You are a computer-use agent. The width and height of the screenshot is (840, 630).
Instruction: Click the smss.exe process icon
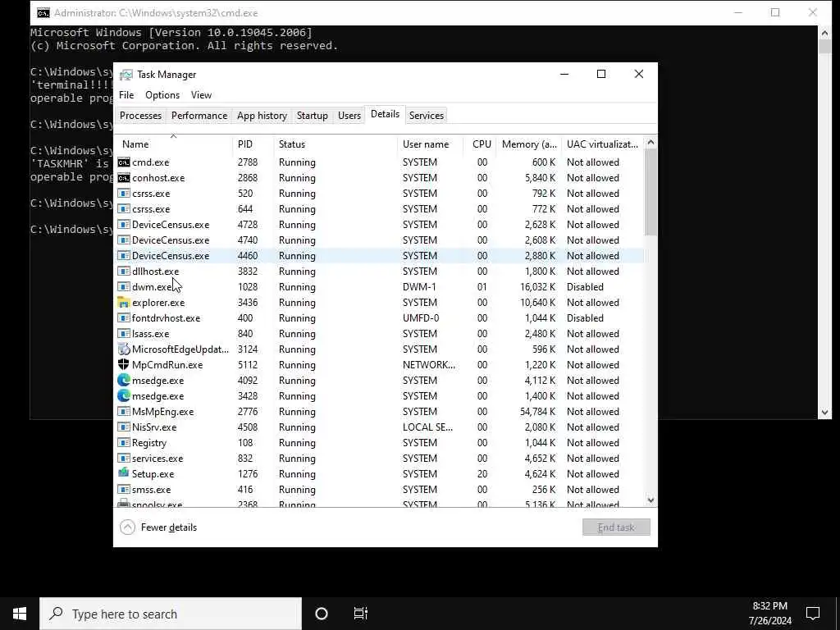[x=124, y=489]
